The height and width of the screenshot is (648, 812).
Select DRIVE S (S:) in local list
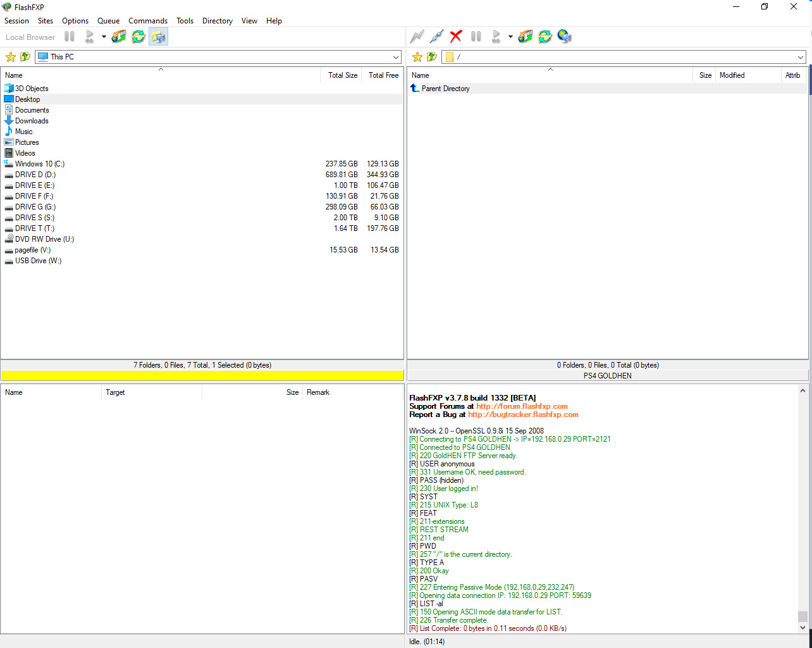pos(35,218)
